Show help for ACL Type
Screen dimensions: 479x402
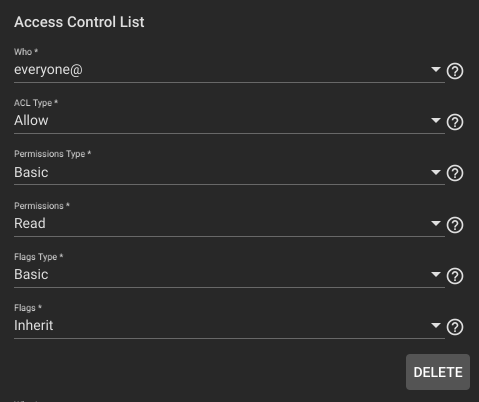(x=455, y=122)
